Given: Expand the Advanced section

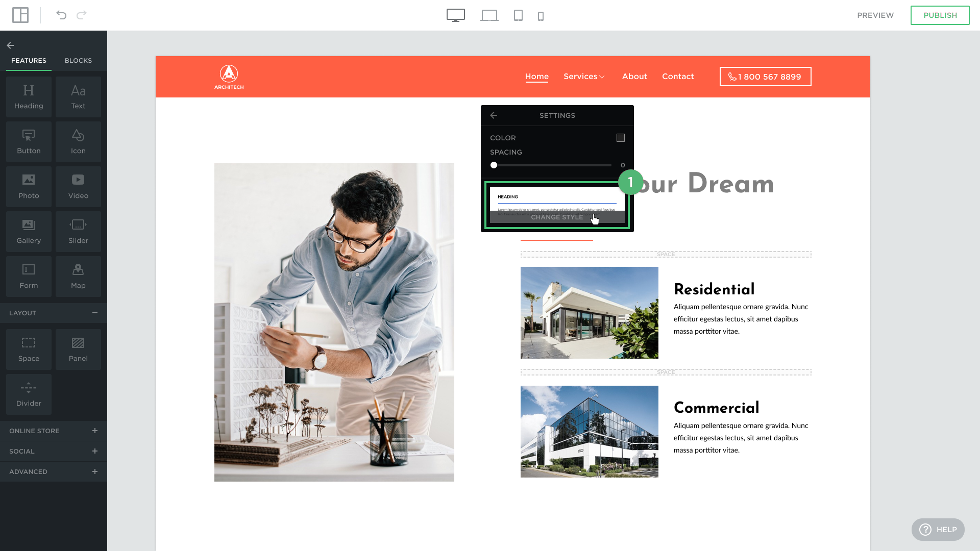Looking at the screenshot, I should tap(95, 471).
